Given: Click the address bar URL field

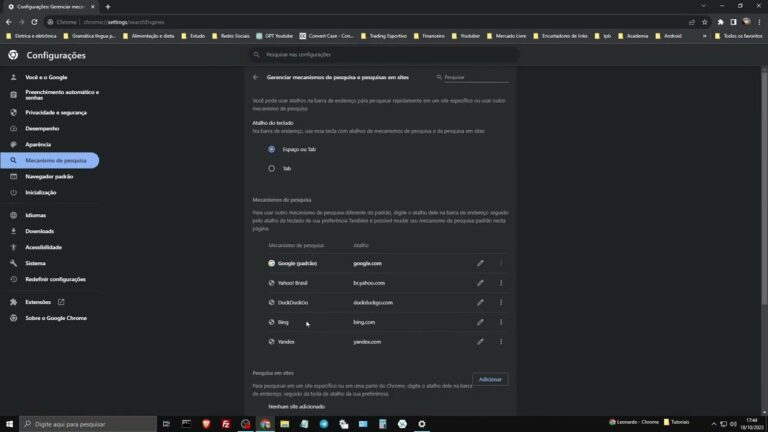Looking at the screenshot, I should pos(367,22).
